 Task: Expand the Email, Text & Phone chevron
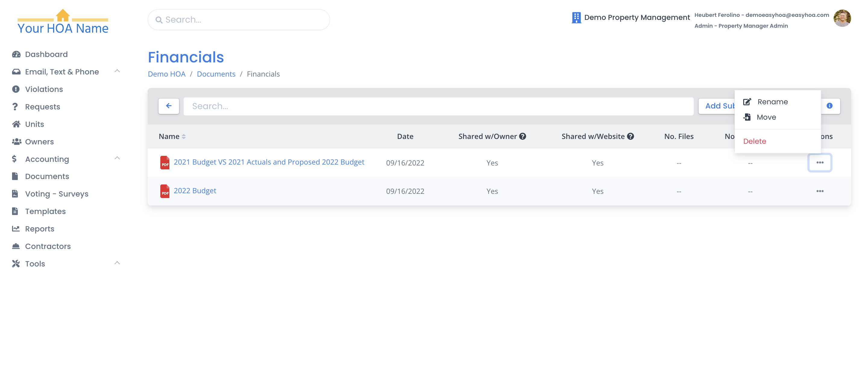[x=117, y=71]
